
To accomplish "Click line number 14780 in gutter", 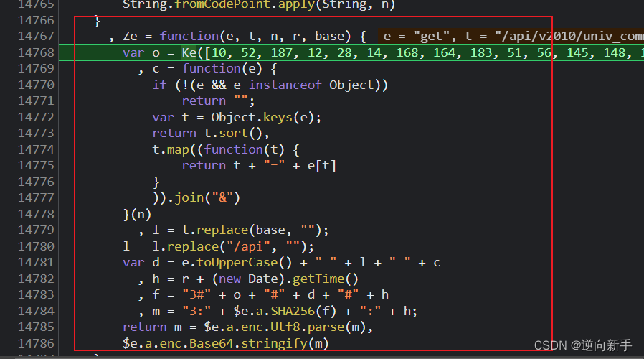I will point(36,246).
